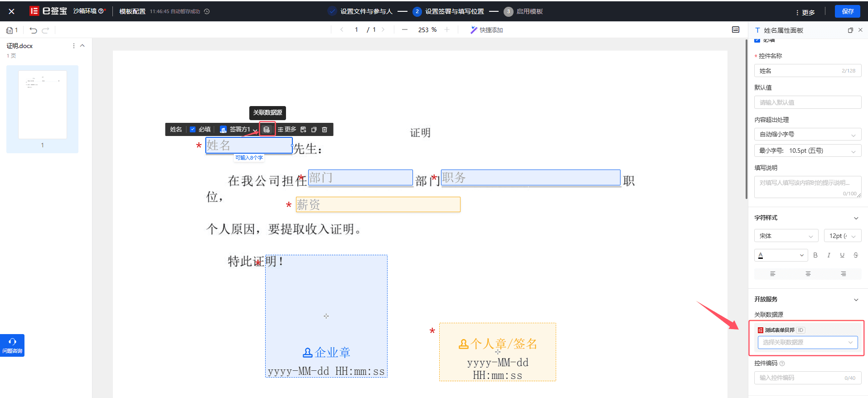
Task: Open the 12pt font size dropdown
Action: tap(843, 236)
